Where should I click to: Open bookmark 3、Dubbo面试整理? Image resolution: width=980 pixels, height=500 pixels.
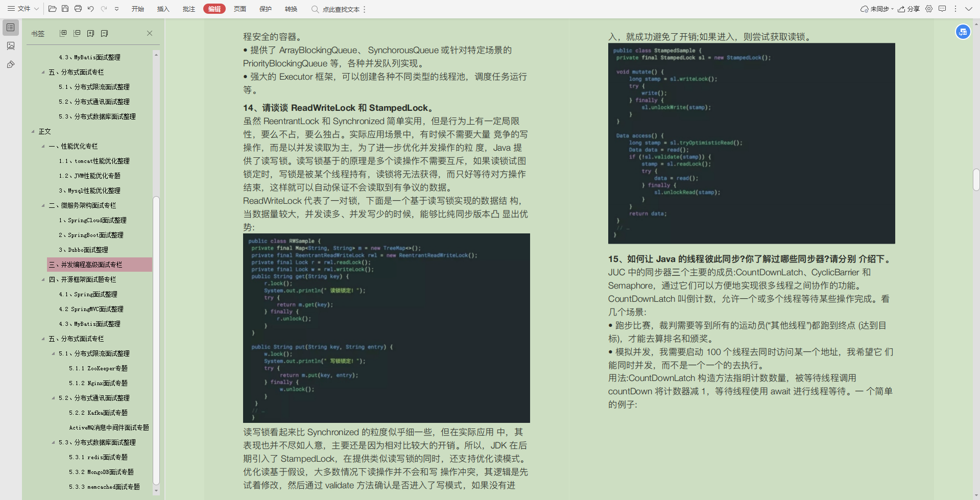[x=83, y=250]
